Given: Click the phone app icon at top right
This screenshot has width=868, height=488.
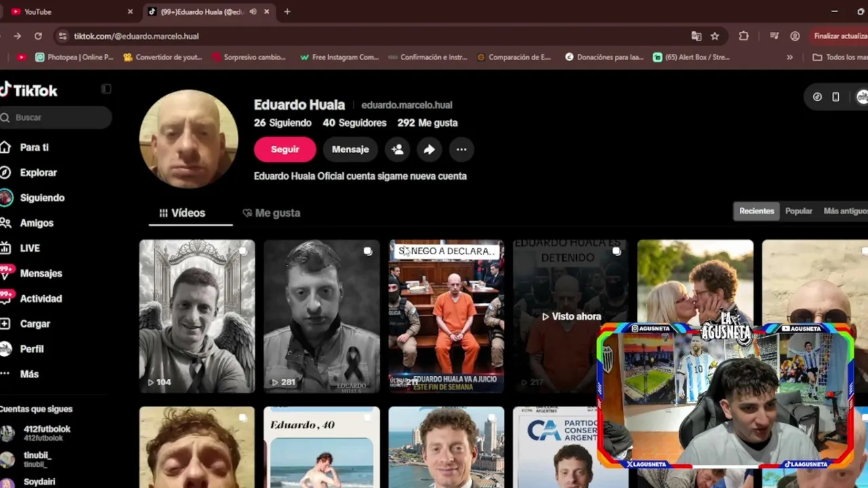Looking at the screenshot, I should pyautogui.click(x=835, y=97).
